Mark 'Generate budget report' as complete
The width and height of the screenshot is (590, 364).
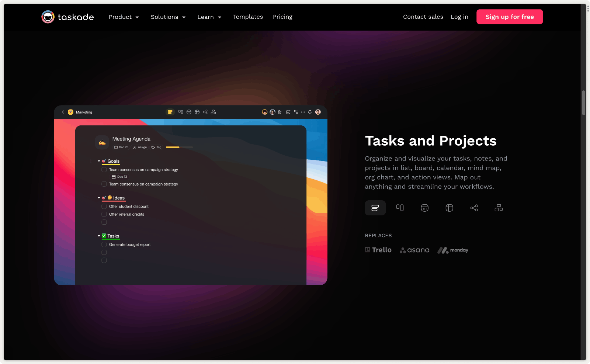pos(104,245)
